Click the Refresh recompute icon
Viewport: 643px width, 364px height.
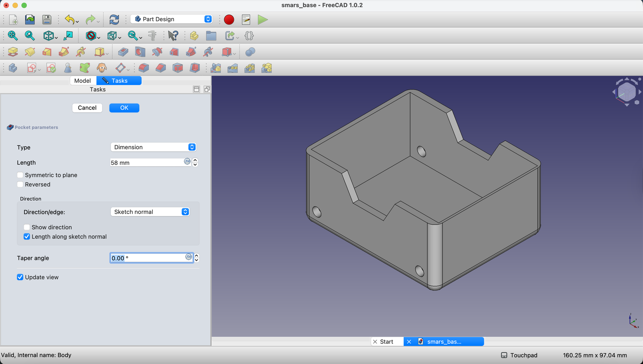click(114, 19)
